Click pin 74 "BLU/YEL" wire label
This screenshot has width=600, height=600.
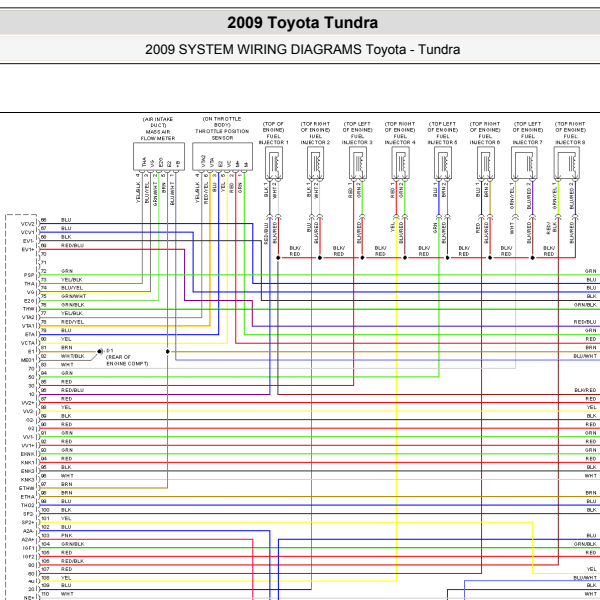point(72,288)
